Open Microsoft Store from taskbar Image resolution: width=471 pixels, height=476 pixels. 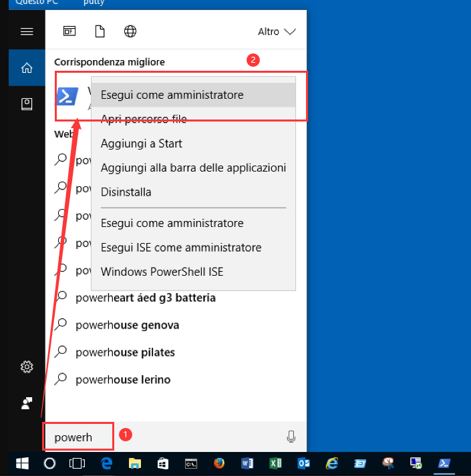pyautogui.click(x=163, y=463)
